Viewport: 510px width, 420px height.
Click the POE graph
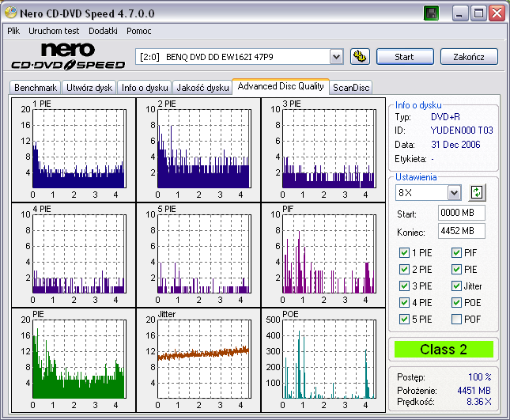click(x=323, y=360)
